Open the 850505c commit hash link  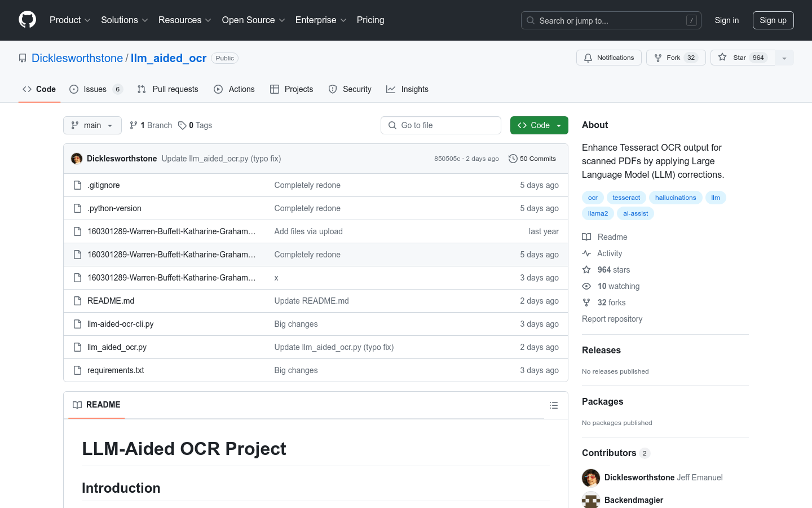tap(447, 159)
